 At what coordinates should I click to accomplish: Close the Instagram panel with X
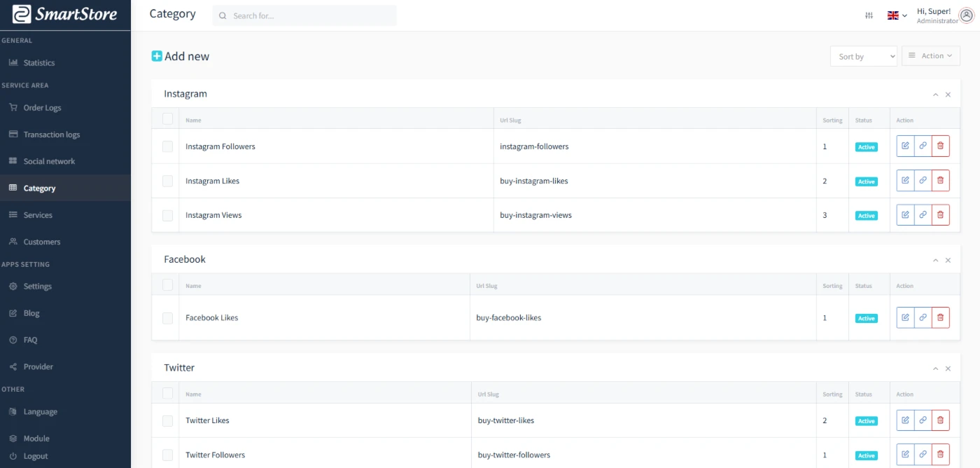point(948,95)
